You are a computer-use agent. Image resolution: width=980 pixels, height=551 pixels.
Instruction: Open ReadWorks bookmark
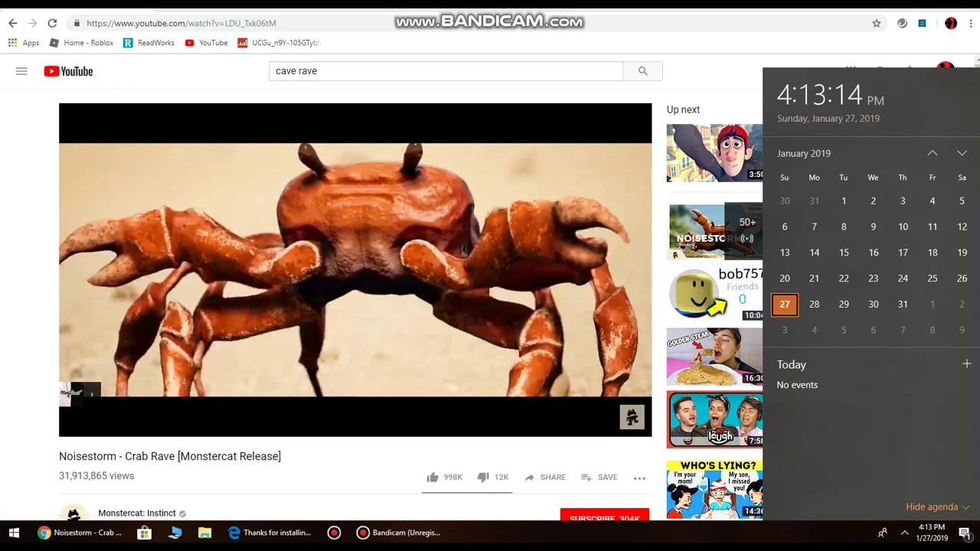coord(149,43)
